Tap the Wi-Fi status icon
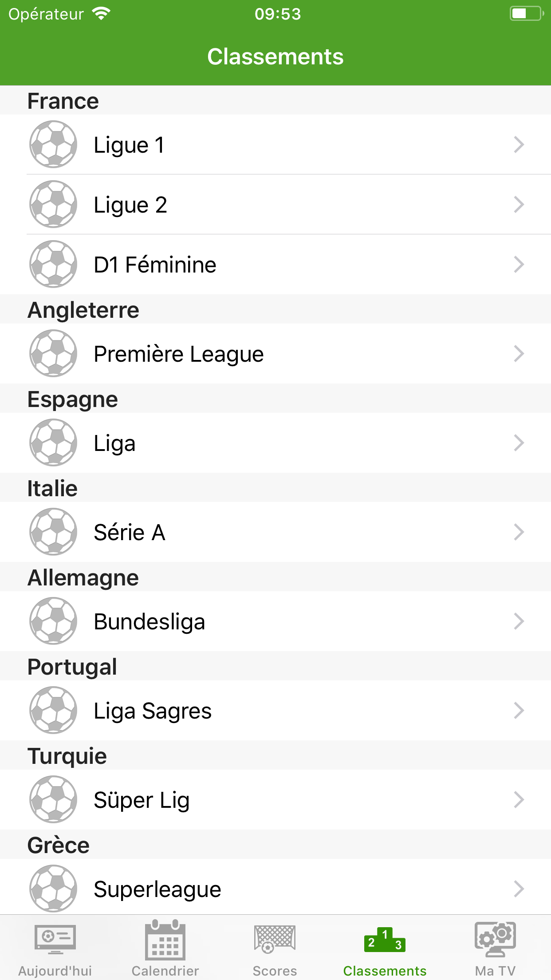 tap(101, 14)
